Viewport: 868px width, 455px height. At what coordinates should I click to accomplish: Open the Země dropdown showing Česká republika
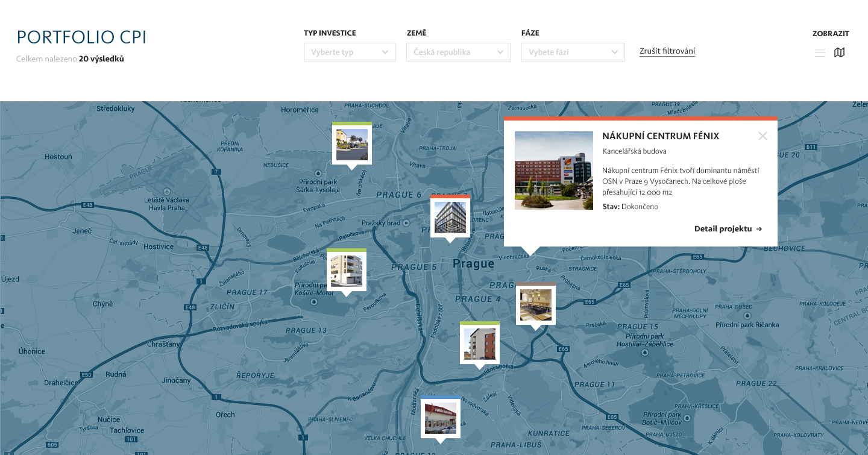click(x=458, y=52)
